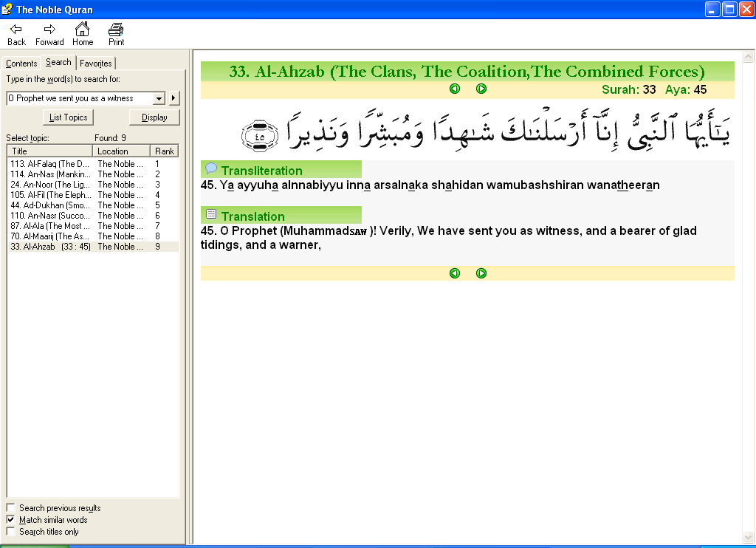The image size is (756, 548).
Task: Open the search query dropdown list
Action: click(x=159, y=98)
